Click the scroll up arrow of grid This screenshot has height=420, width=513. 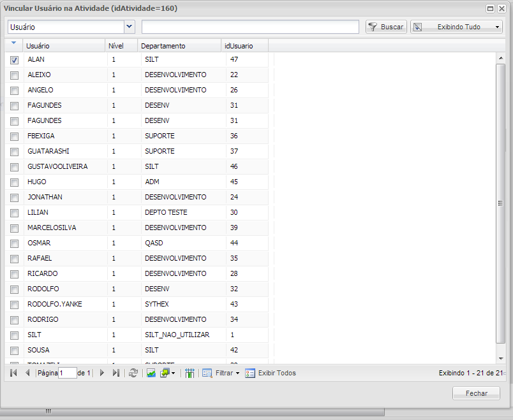pos(501,58)
